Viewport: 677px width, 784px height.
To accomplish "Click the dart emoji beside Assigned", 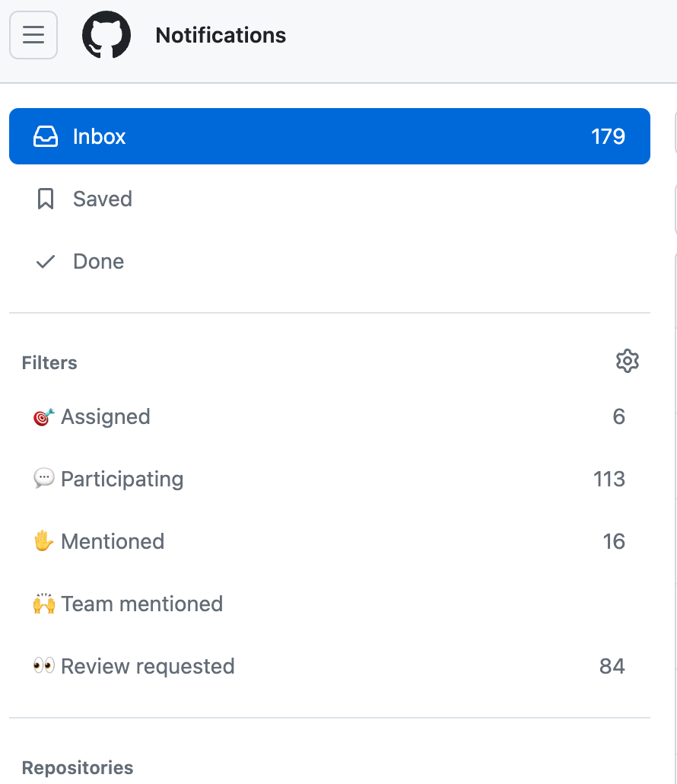I will point(43,417).
